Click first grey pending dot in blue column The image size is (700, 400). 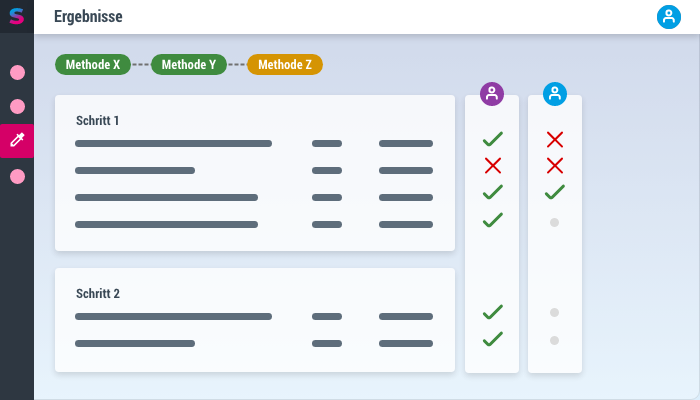click(554, 222)
